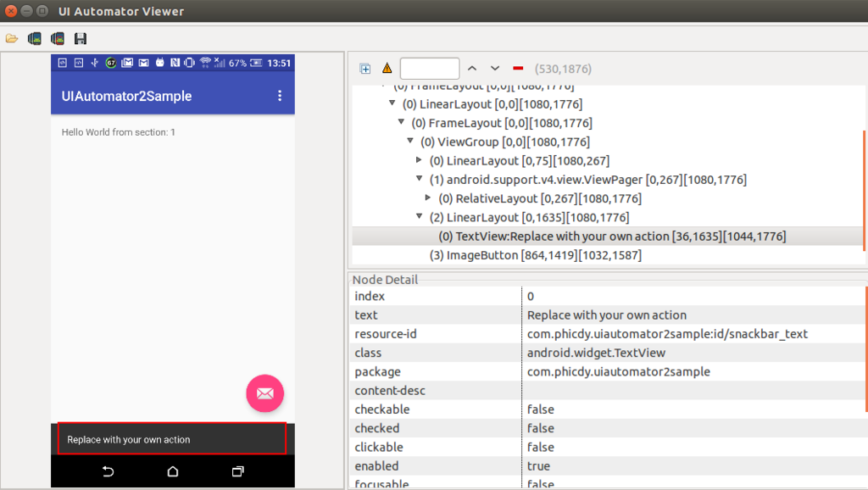Image resolution: width=868 pixels, height=490 pixels.
Task: Focus the tree search text field
Action: (x=430, y=69)
